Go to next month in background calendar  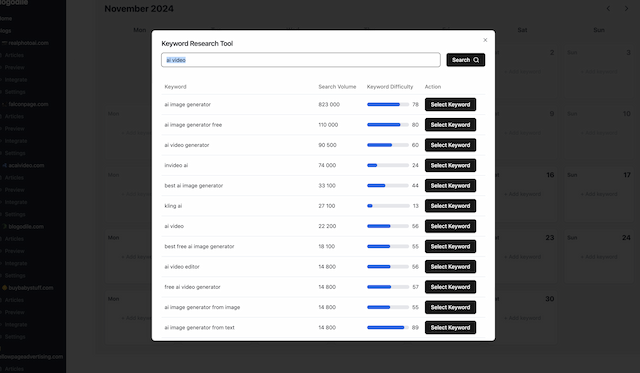click(627, 9)
